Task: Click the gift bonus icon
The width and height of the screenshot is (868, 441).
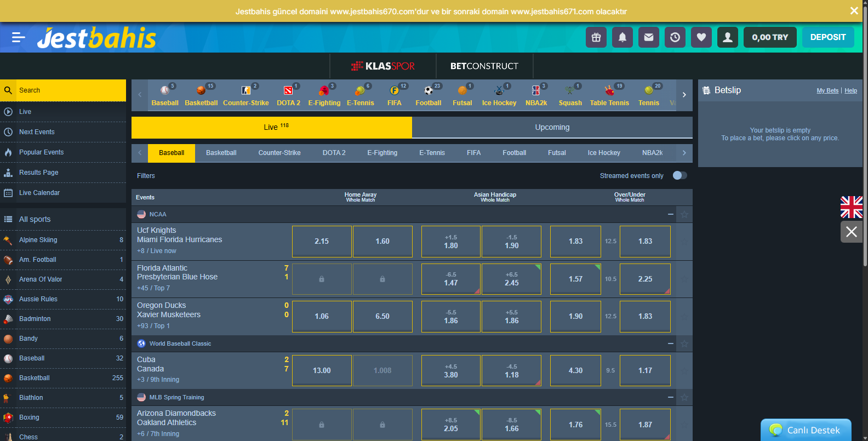Action: tap(596, 37)
